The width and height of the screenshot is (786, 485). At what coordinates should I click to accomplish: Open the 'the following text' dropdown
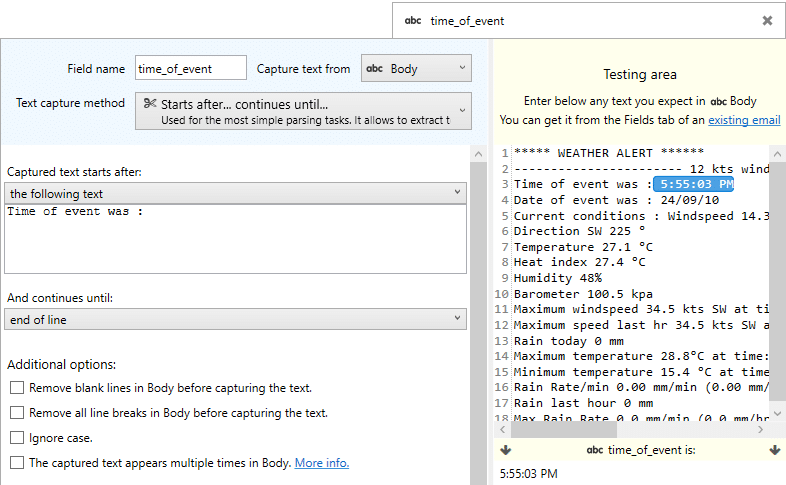(236, 193)
